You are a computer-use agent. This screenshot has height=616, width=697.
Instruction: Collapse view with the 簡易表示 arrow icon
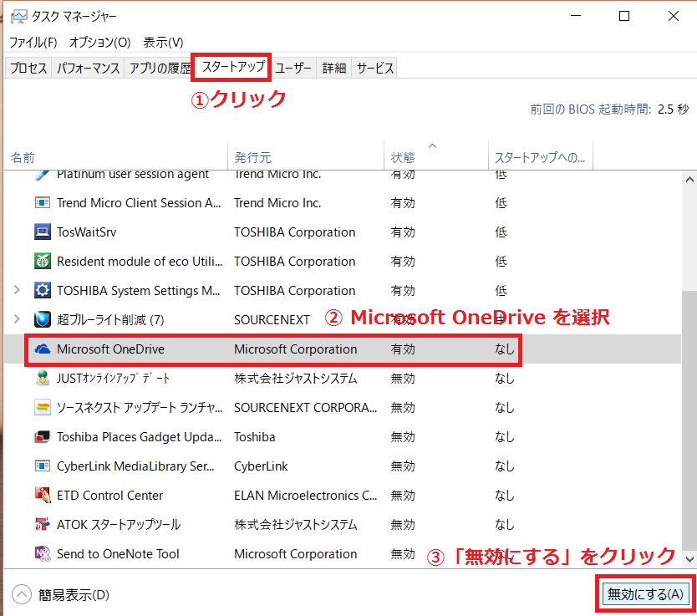point(22,594)
